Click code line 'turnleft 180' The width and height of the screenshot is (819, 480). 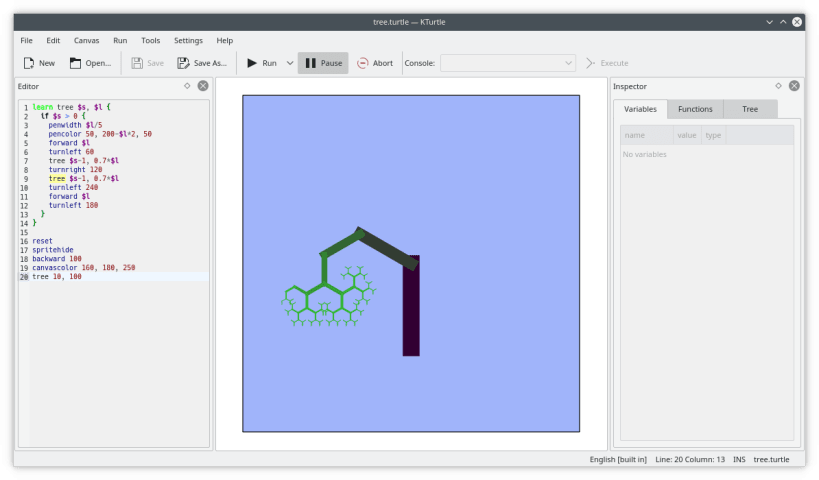(73, 206)
